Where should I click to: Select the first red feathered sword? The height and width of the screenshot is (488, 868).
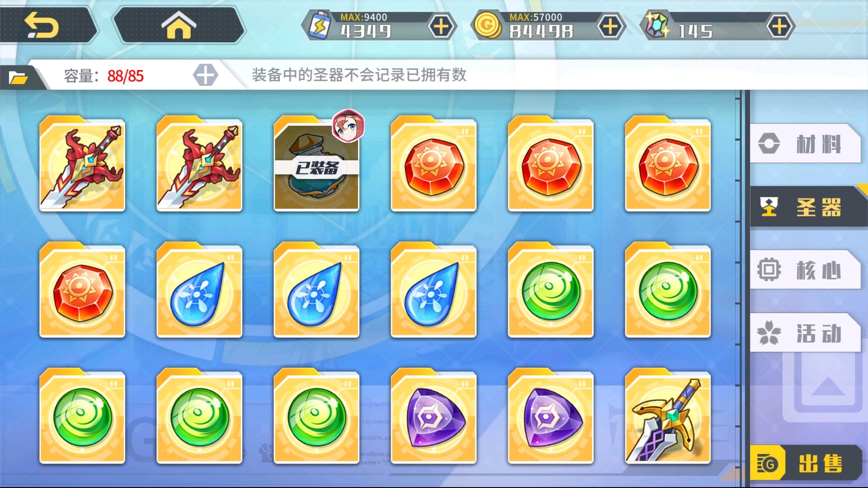[x=82, y=164]
